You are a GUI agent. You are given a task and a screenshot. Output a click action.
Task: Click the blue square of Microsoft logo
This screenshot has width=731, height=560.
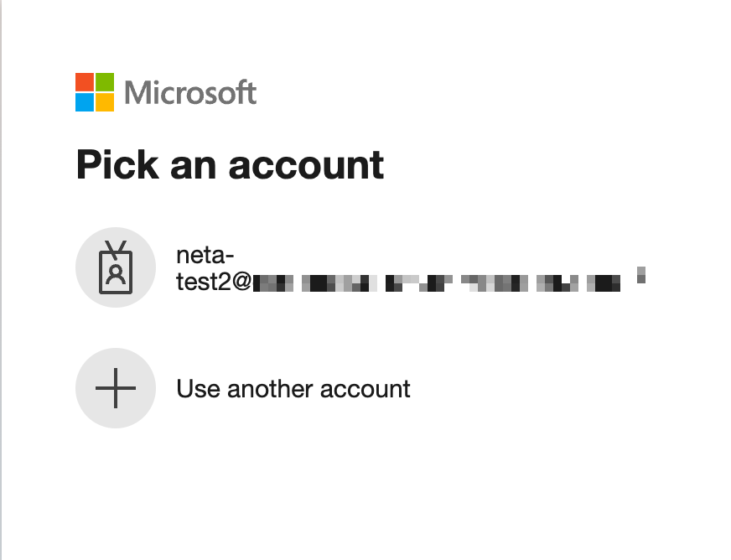(85, 102)
